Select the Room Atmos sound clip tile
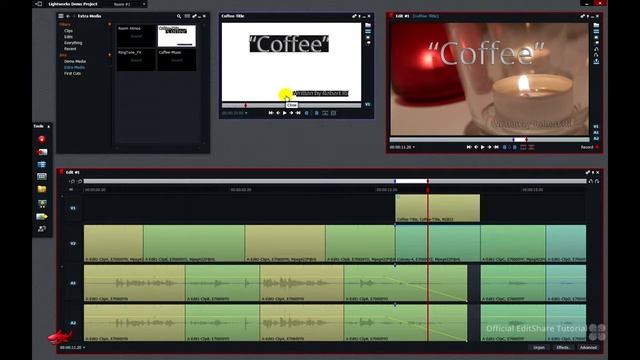 136,36
